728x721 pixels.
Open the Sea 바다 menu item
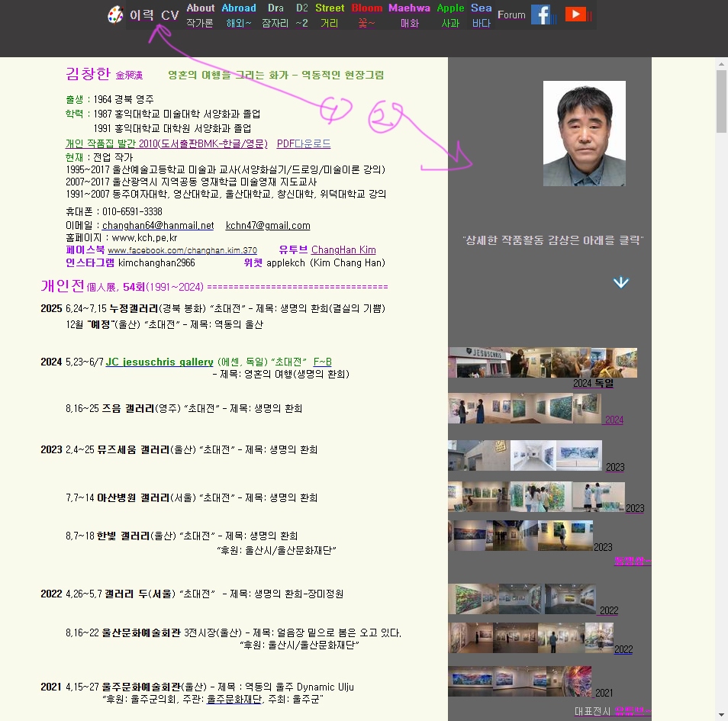coord(481,15)
